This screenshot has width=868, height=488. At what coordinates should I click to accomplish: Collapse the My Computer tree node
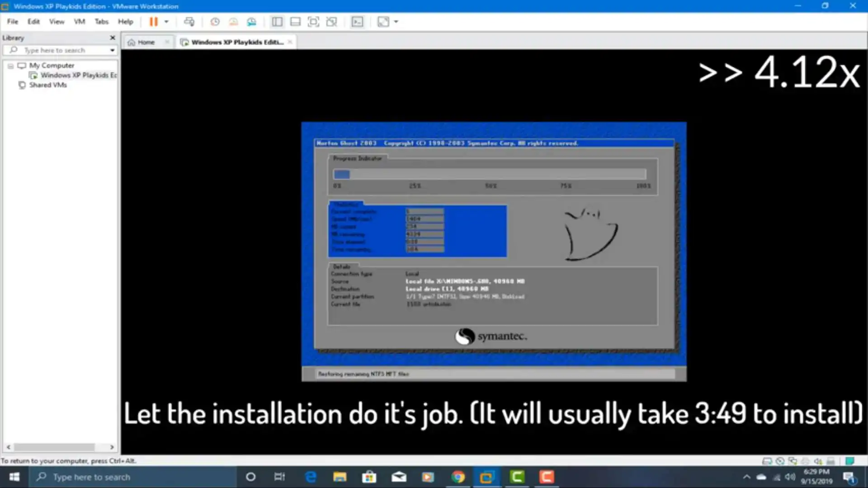click(x=10, y=66)
